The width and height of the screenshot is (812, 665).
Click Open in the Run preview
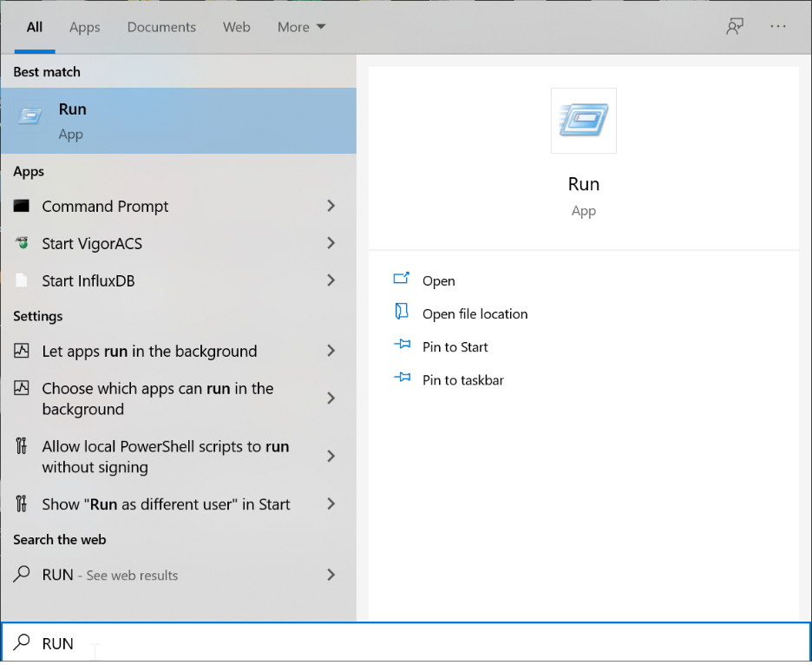(x=439, y=281)
